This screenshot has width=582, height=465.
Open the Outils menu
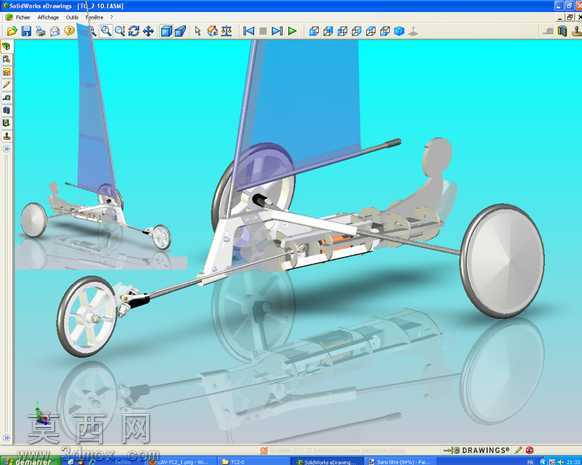(x=72, y=17)
